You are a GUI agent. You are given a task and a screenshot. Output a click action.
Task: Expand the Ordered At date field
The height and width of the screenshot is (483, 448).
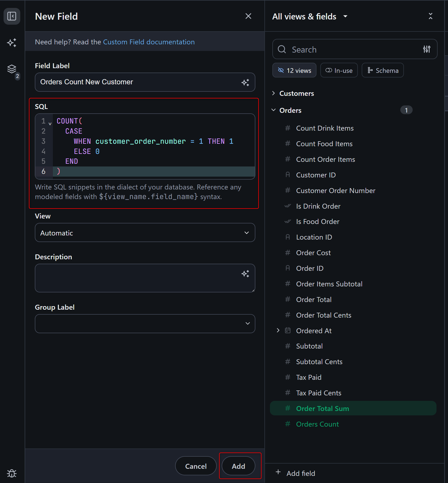point(278,330)
